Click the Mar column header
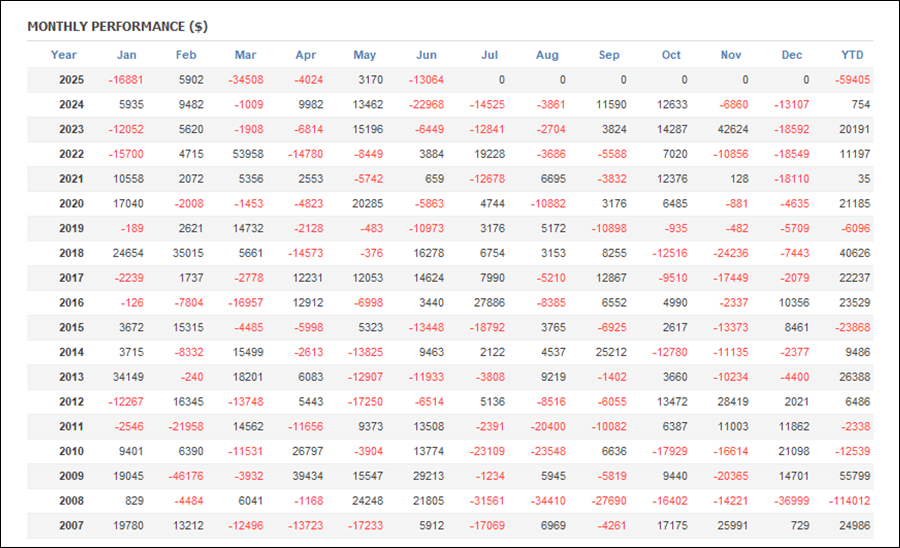 click(x=245, y=55)
